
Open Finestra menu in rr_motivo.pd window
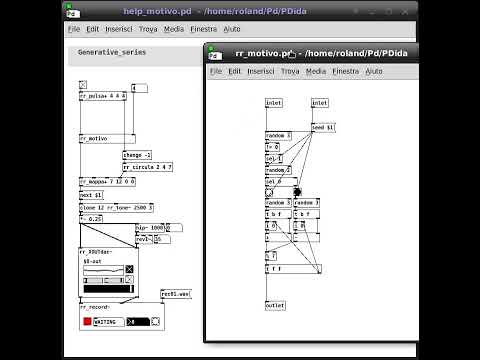coord(346,71)
